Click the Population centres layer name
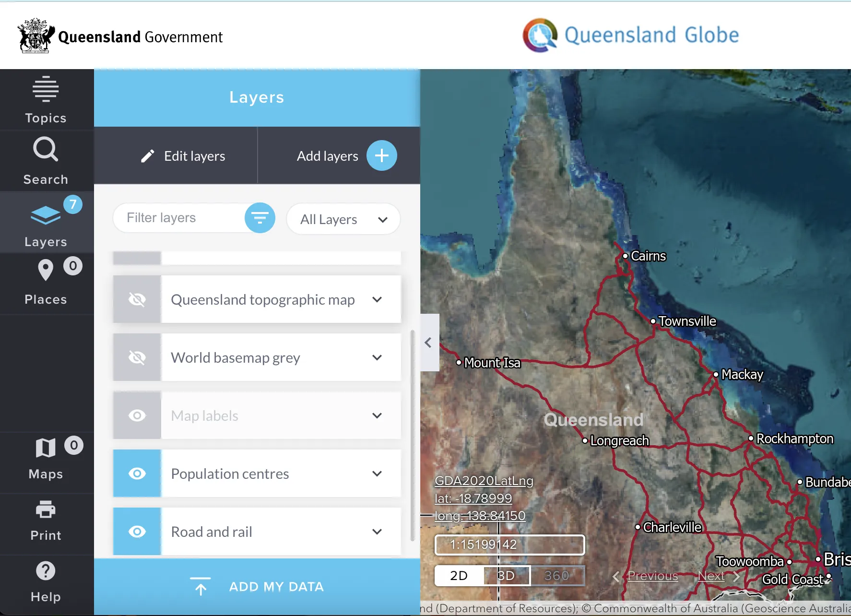The width and height of the screenshot is (851, 616). coord(230,474)
